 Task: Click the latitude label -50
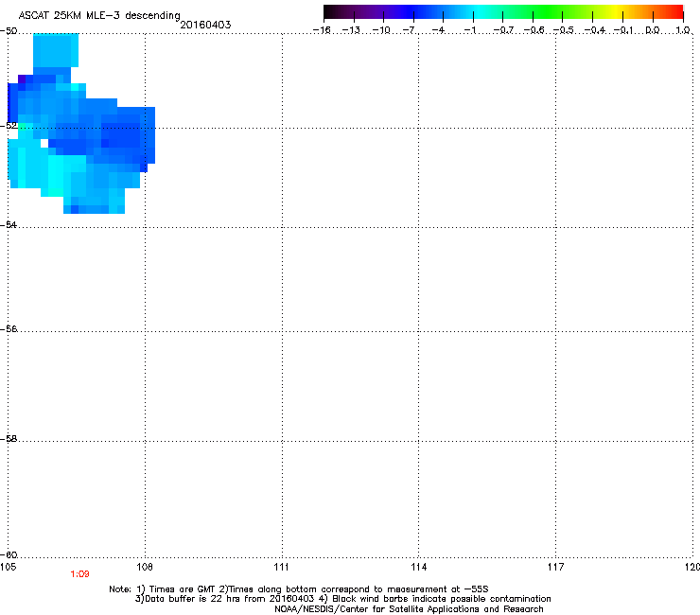click(9, 31)
